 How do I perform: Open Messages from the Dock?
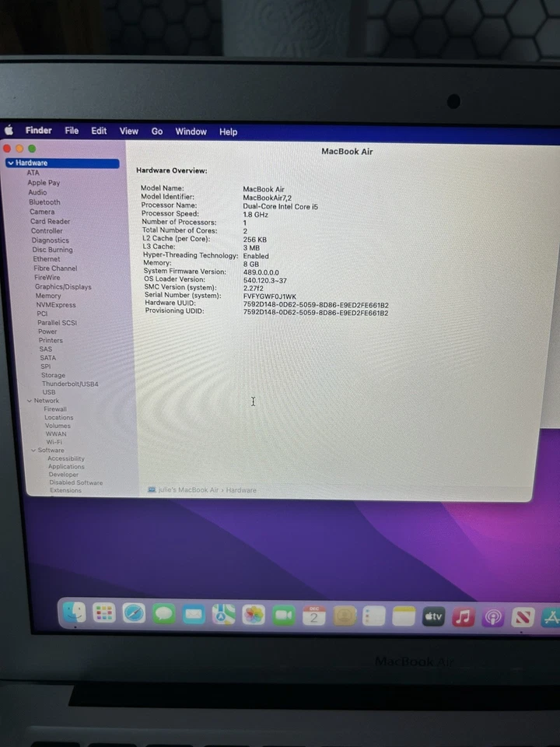164,614
